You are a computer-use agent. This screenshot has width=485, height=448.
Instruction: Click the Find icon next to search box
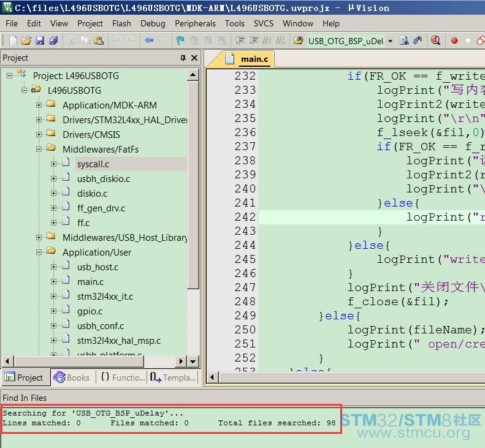coord(404,40)
